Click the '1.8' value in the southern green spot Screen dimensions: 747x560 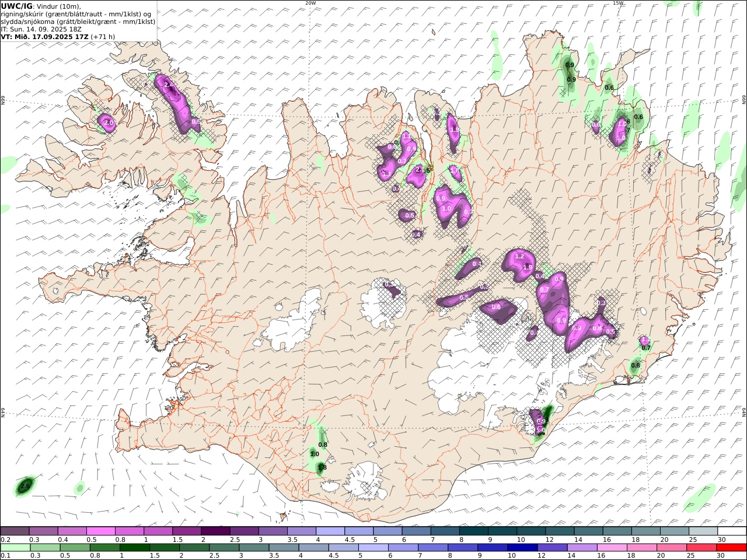click(x=322, y=467)
